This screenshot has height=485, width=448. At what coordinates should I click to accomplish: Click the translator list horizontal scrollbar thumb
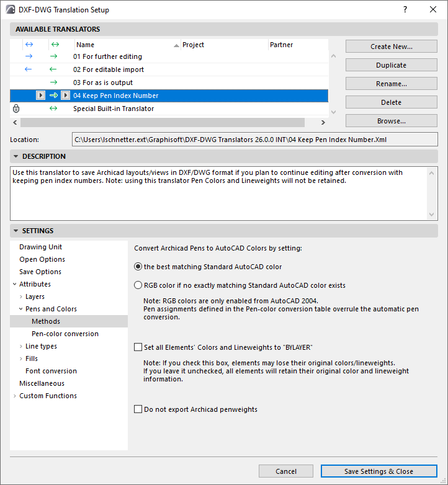point(163,122)
